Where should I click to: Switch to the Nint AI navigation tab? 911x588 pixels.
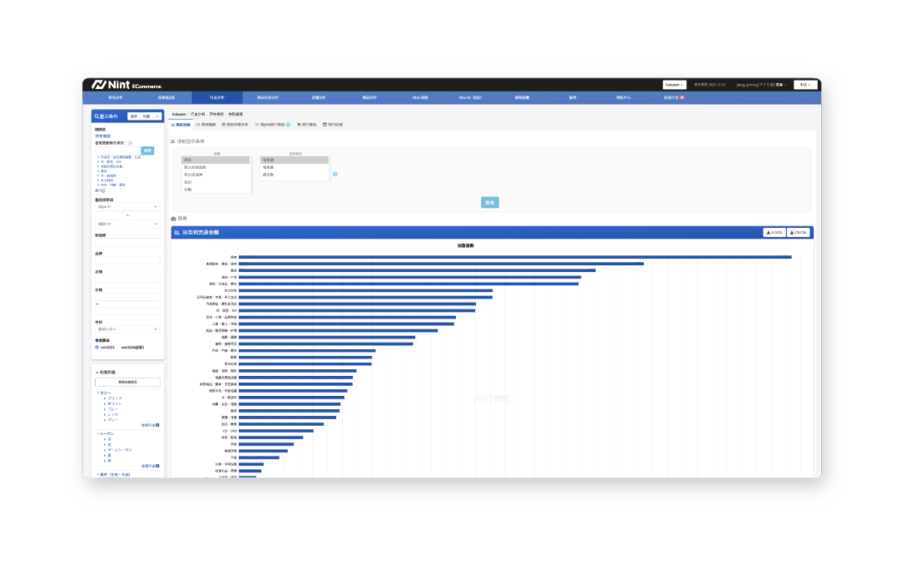(x=470, y=97)
